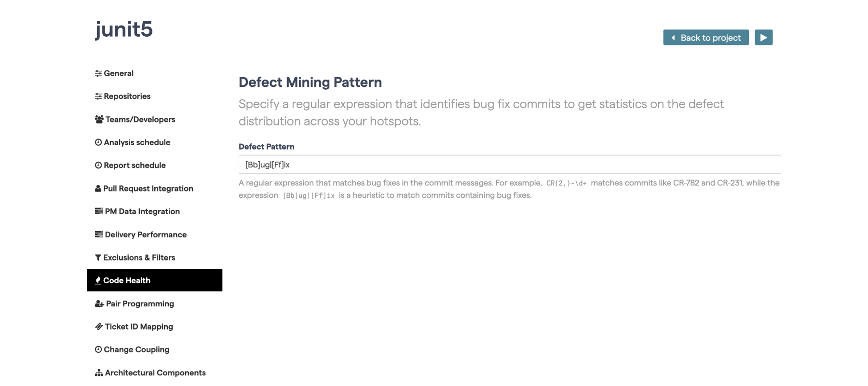Open Analysis schedule via its clock icon
The height and width of the screenshot is (386, 868).
pyautogui.click(x=98, y=142)
